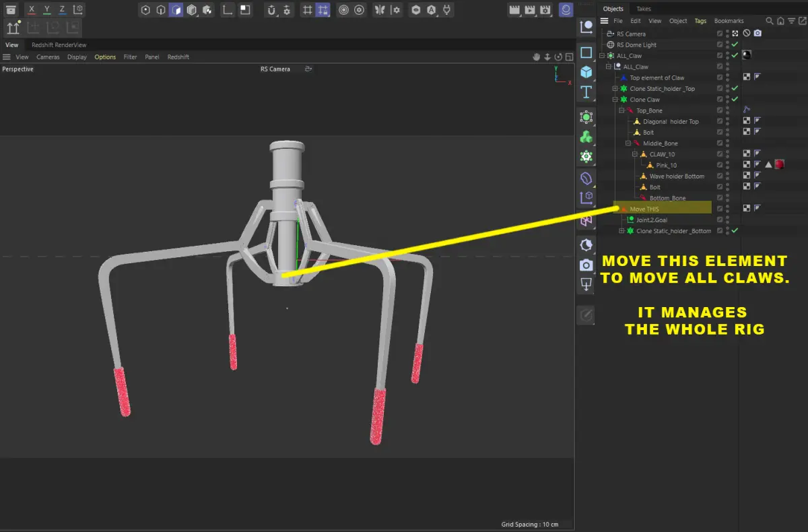Lock the Y axis in top toolbar
This screenshot has height=532, width=808.
coord(47,9)
